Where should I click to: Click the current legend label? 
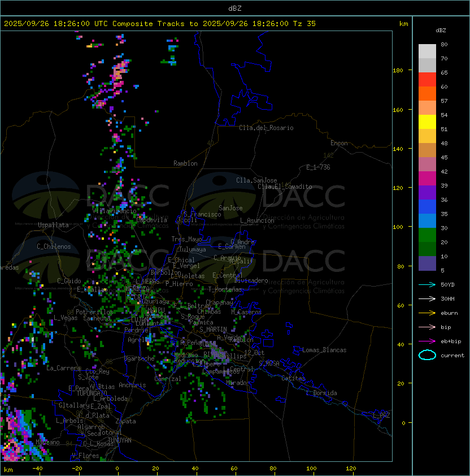click(x=452, y=355)
